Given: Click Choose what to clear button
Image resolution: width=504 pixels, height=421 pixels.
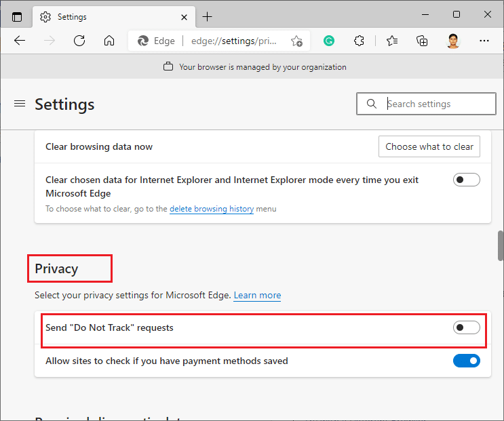Looking at the screenshot, I should point(429,146).
